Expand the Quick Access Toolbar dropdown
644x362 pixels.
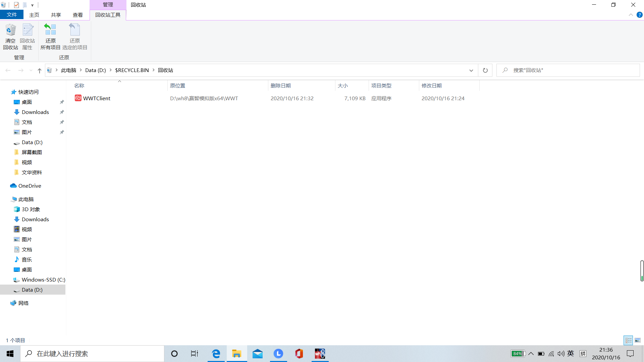click(32, 5)
